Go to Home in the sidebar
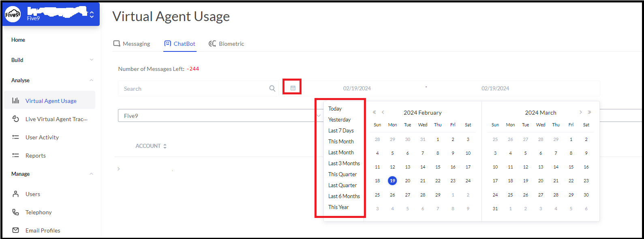The width and height of the screenshot is (644, 239). pyautogui.click(x=18, y=40)
